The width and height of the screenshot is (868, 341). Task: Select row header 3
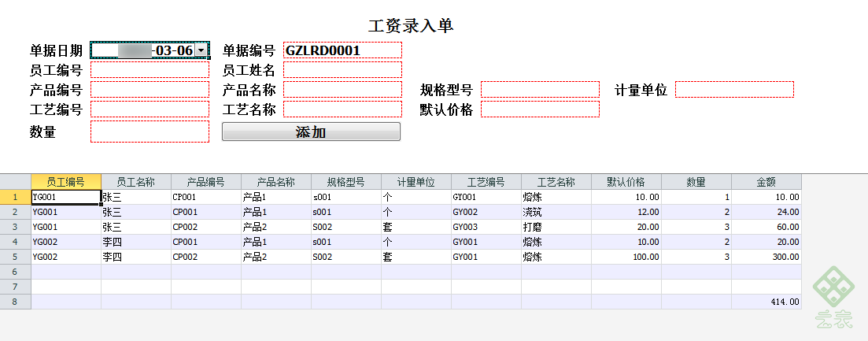[x=16, y=226]
